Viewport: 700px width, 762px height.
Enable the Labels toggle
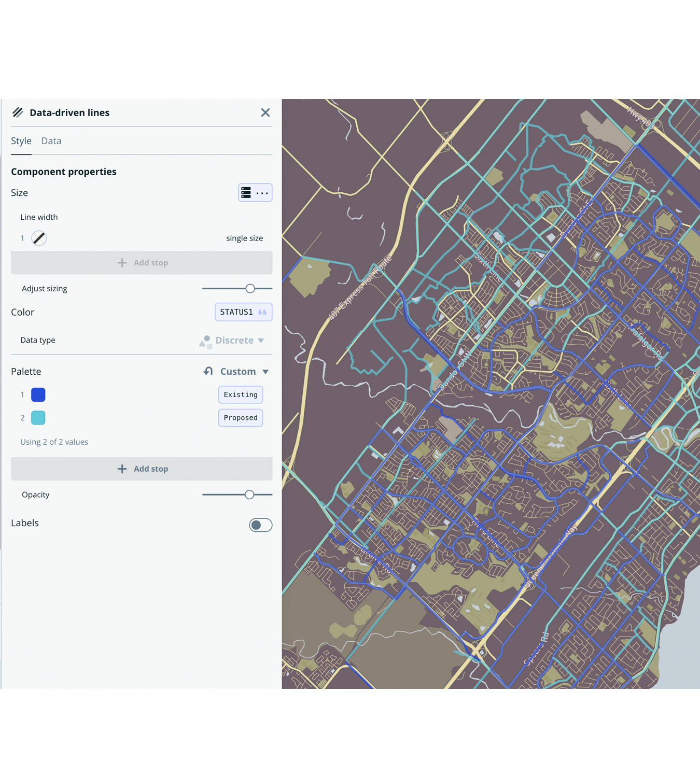(260, 525)
